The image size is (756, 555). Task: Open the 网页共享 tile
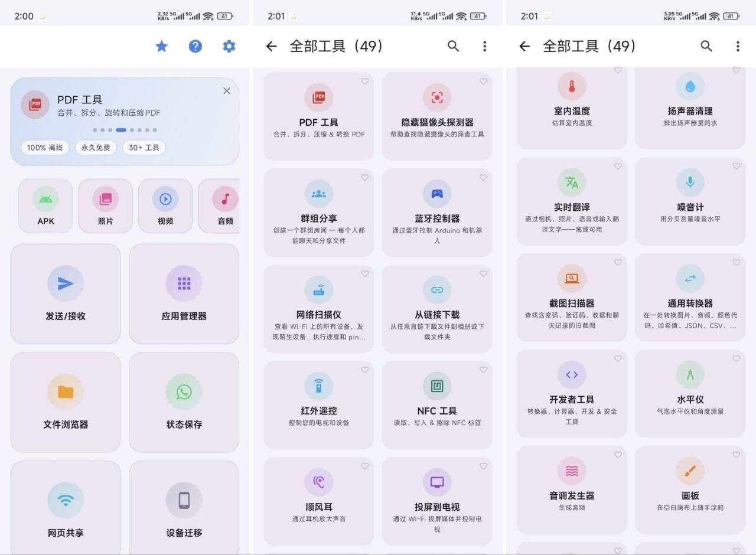tap(66, 508)
